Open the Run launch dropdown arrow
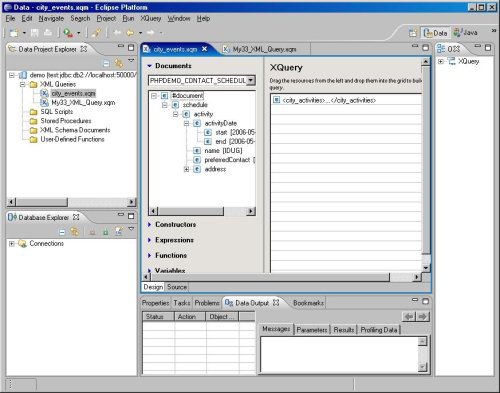Viewport: 500px width, 393px height. point(79,33)
